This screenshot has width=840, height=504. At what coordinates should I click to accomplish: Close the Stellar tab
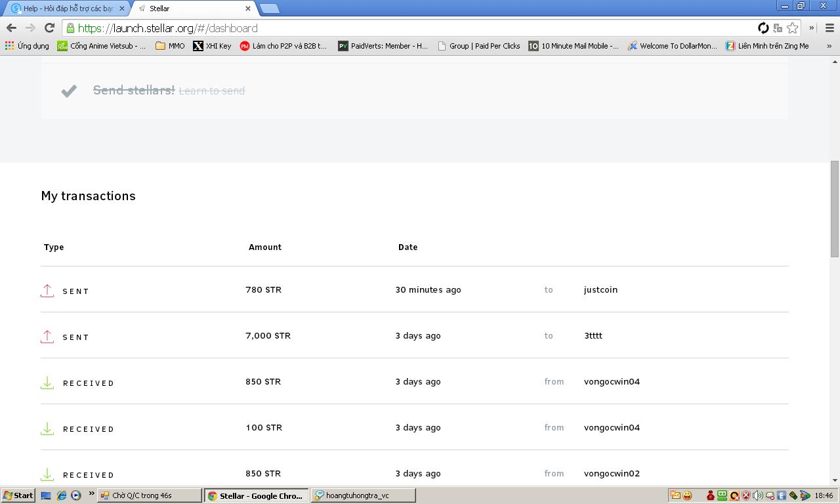(x=248, y=9)
